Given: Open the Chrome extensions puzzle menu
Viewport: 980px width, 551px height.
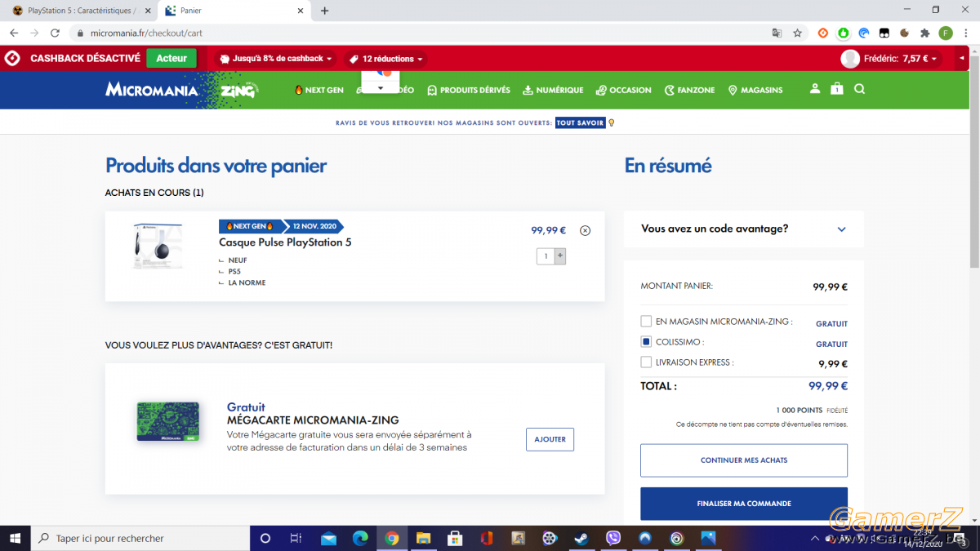Looking at the screenshot, I should [925, 33].
